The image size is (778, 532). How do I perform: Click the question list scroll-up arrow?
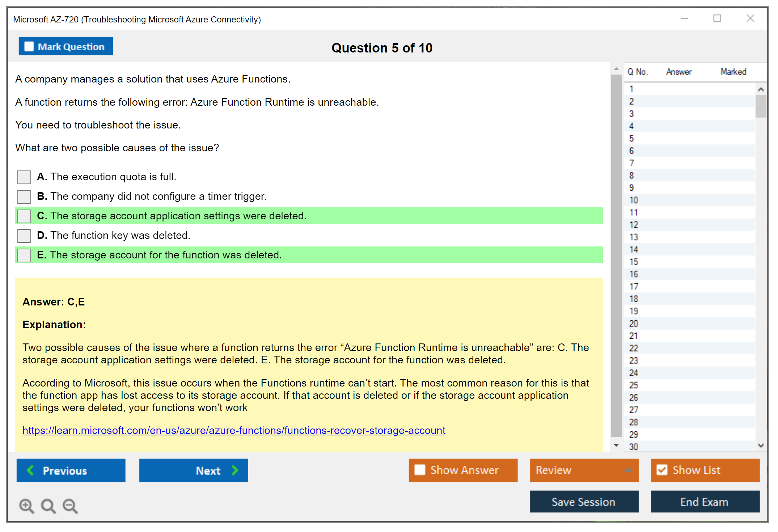[761, 89]
